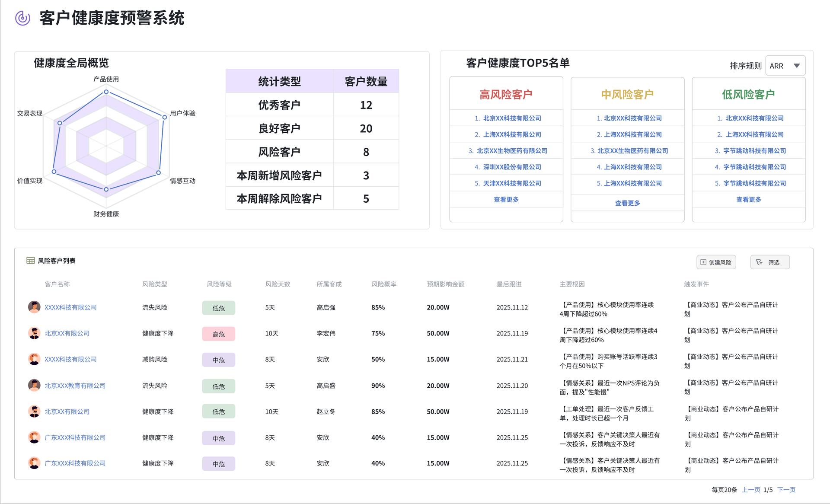Screen dimensions: 830x504
Task: Click the avatar beside 北京XXX教育有限公司
Action: [34, 386]
